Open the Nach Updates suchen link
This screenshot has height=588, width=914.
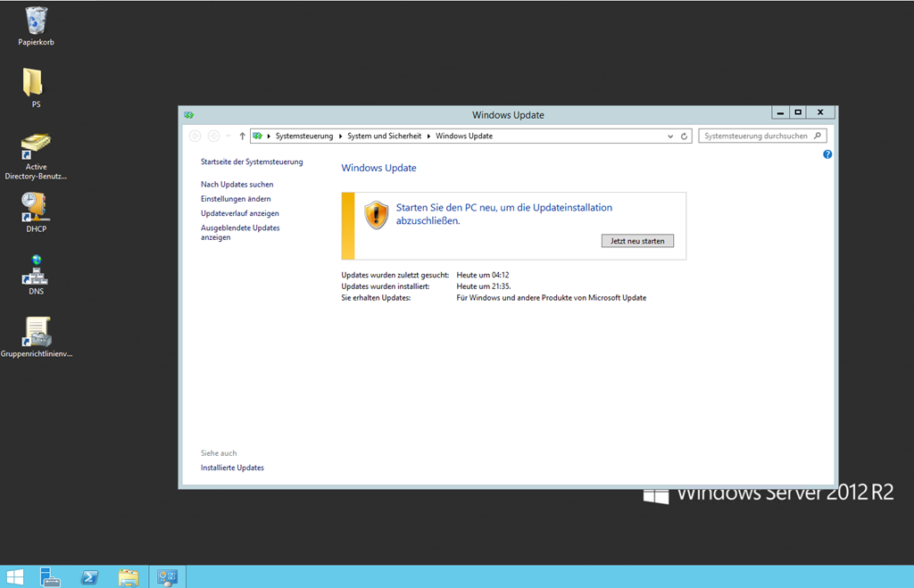[237, 184]
